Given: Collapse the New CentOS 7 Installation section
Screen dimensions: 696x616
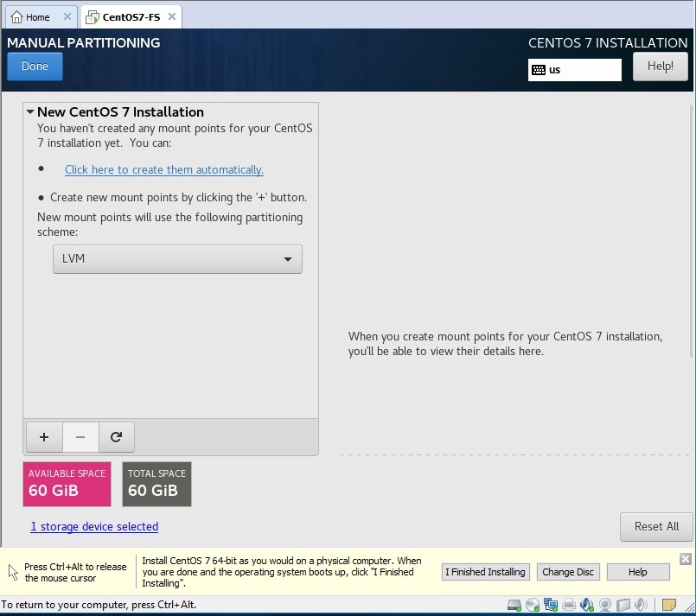Looking at the screenshot, I should 30,112.
